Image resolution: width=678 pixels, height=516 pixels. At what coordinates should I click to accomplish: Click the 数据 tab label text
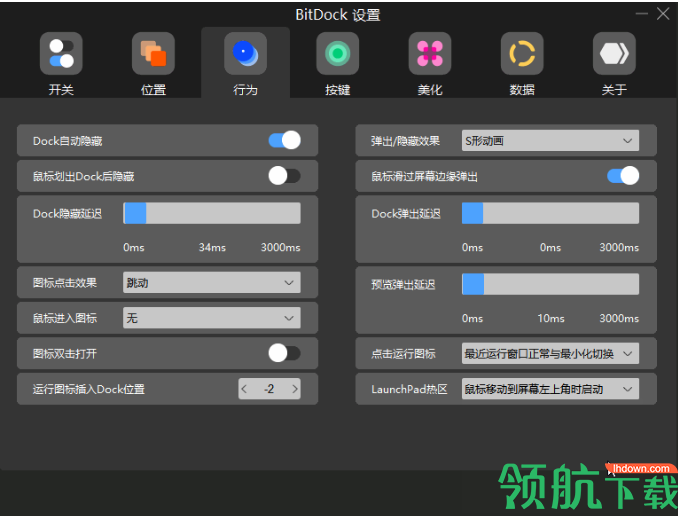pyautogui.click(x=522, y=90)
